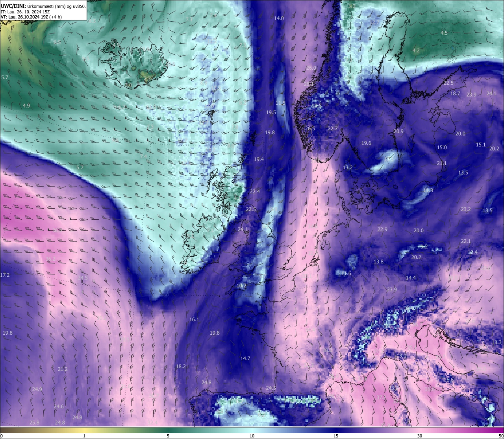
Task: Click the 14.0 value at the map top
Action: [x=279, y=19]
